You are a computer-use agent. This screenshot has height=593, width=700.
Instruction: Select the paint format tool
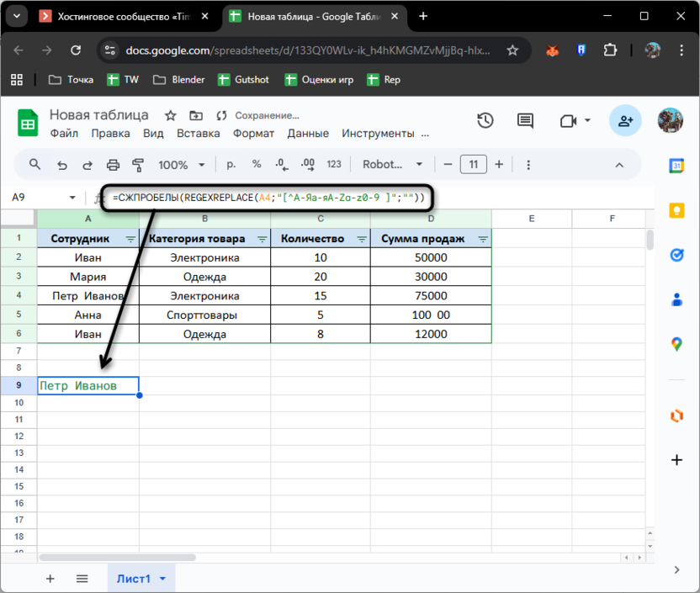pos(138,165)
